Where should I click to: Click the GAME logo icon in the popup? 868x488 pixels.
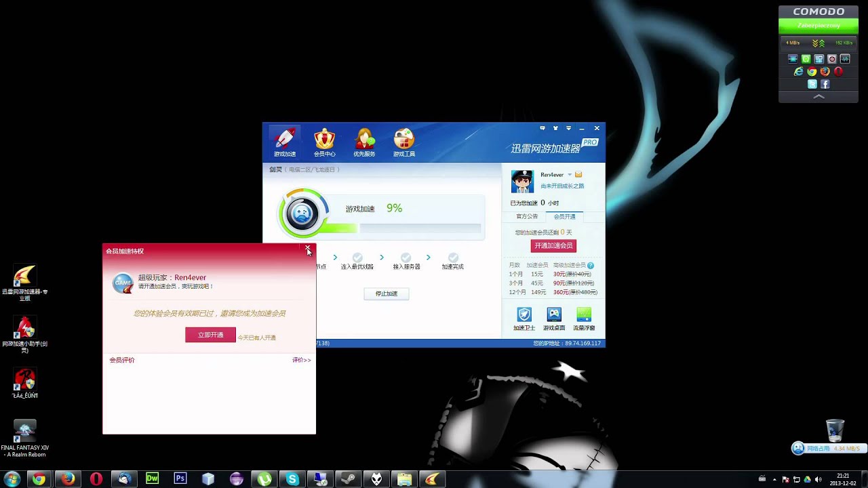(123, 283)
